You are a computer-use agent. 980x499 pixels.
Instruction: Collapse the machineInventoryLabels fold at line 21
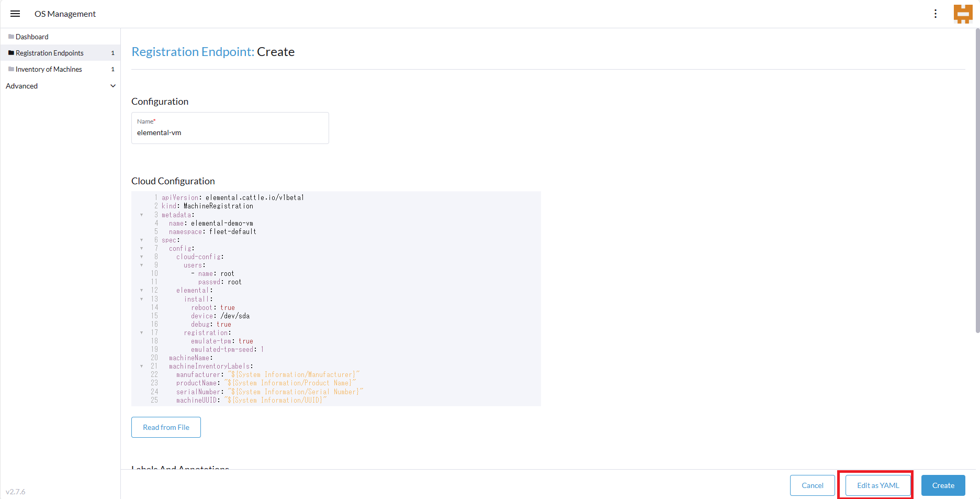141,366
